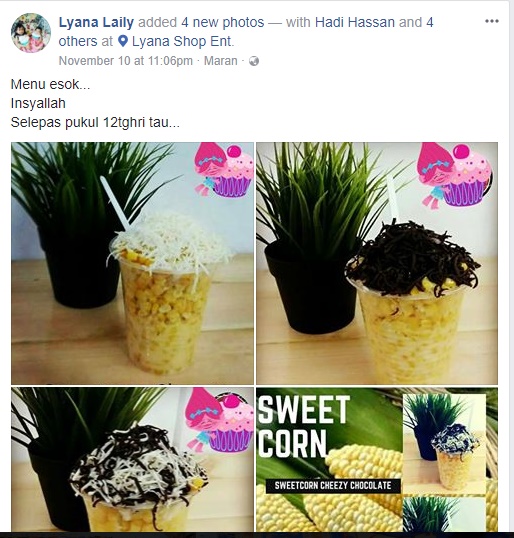Open the post options three-dot menu
This screenshot has height=538, width=514.
[x=491, y=21]
